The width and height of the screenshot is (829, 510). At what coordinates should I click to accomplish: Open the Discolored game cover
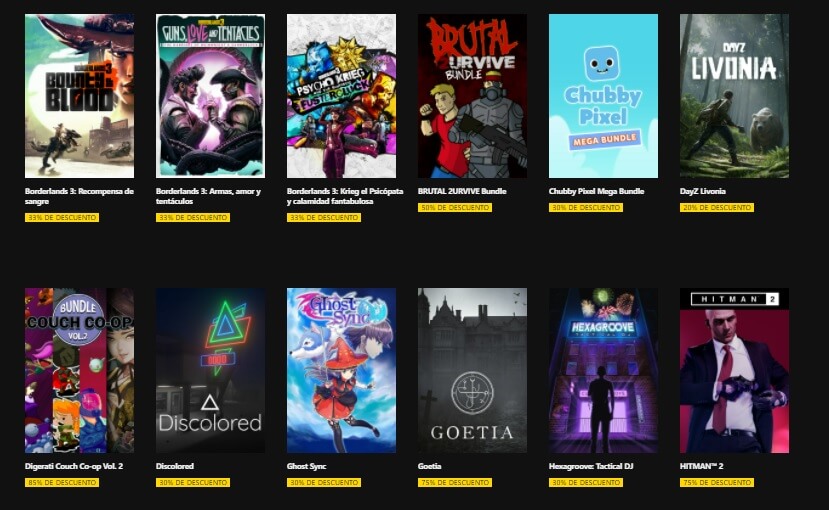(x=210, y=370)
